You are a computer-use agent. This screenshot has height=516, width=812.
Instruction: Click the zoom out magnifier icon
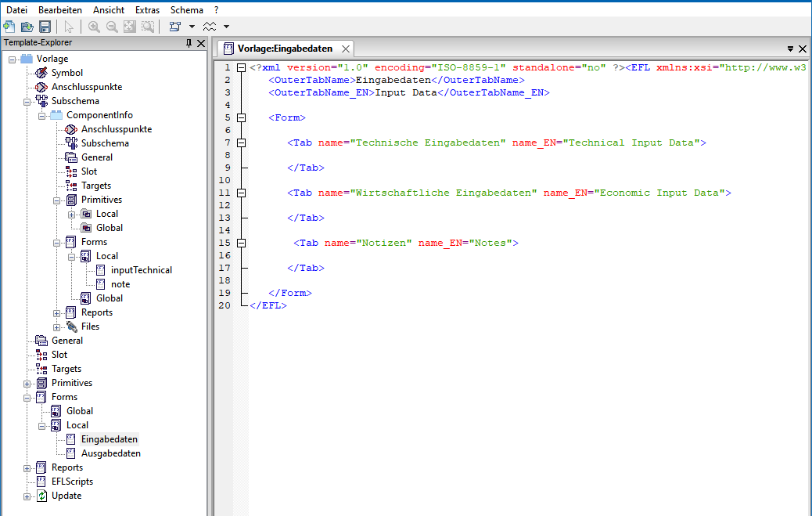pyautogui.click(x=112, y=27)
